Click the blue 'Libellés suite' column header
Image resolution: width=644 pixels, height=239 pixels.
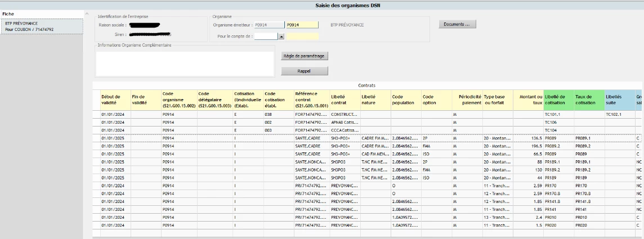(x=619, y=99)
